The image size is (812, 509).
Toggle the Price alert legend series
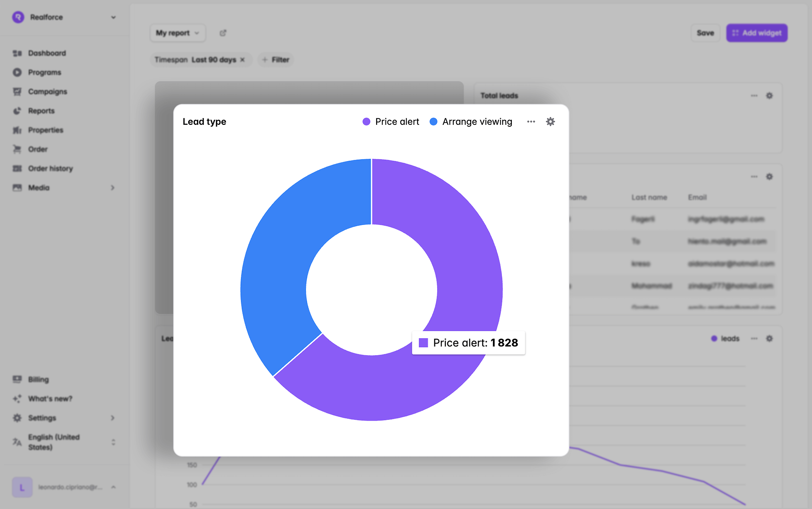pos(391,121)
